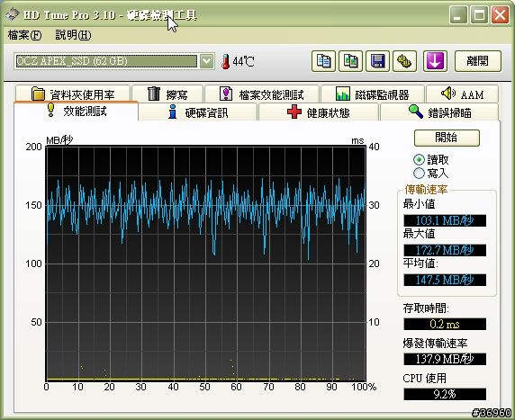
Task: Switch to the 健康狀態 health tab
Action: pyautogui.click(x=319, y=112)
